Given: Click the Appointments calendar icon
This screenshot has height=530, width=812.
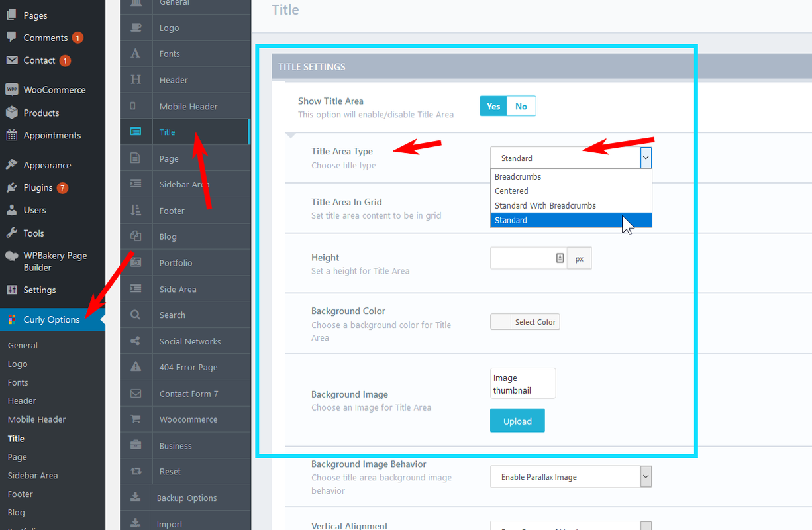Looking at the screenshot, I should pyautogui.click(x=11, y=135).
